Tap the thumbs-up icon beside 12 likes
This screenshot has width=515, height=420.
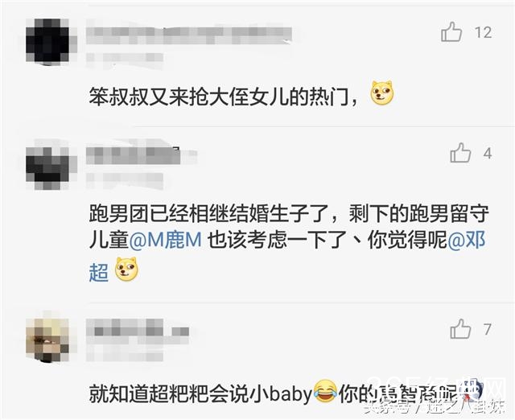(x=451, y=31)
